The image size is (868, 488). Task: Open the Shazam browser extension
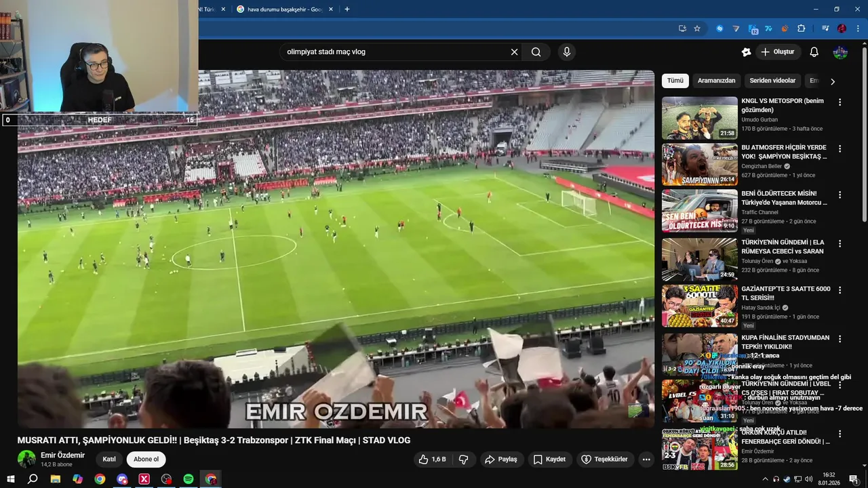719,28
